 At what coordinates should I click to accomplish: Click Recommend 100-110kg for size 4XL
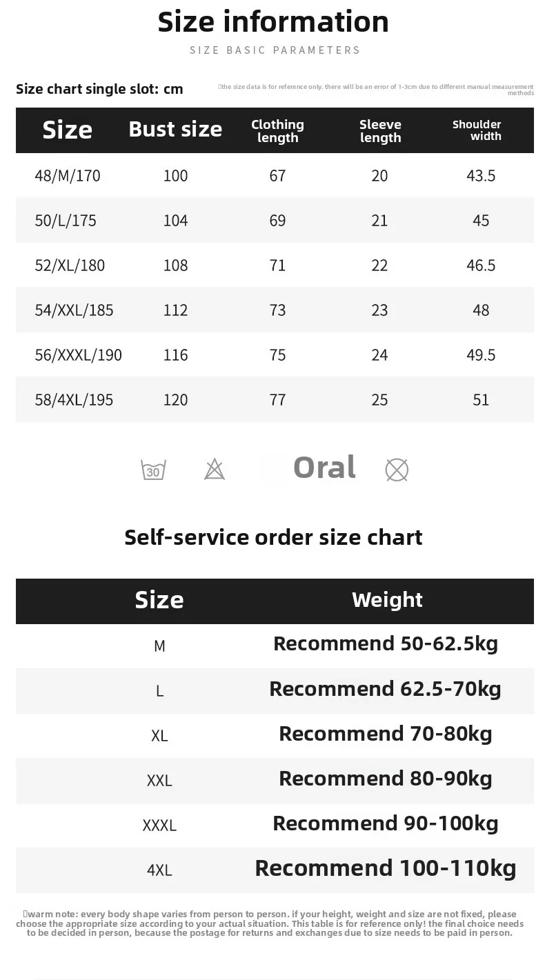[x=386, y=868]
